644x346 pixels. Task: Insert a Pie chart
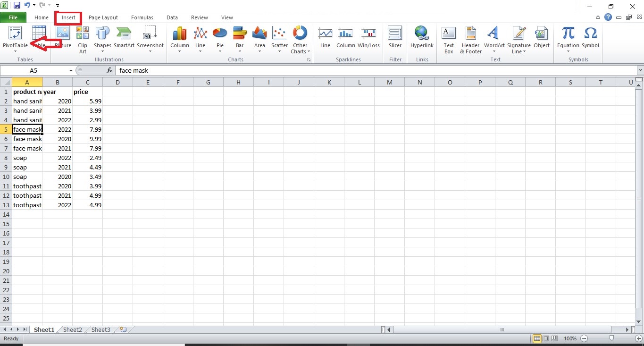pyautogui.click(x=219, y=38)
